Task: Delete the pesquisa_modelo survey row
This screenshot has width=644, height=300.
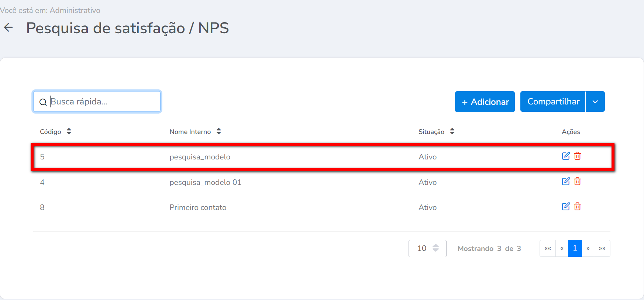Action: [578, 156]
